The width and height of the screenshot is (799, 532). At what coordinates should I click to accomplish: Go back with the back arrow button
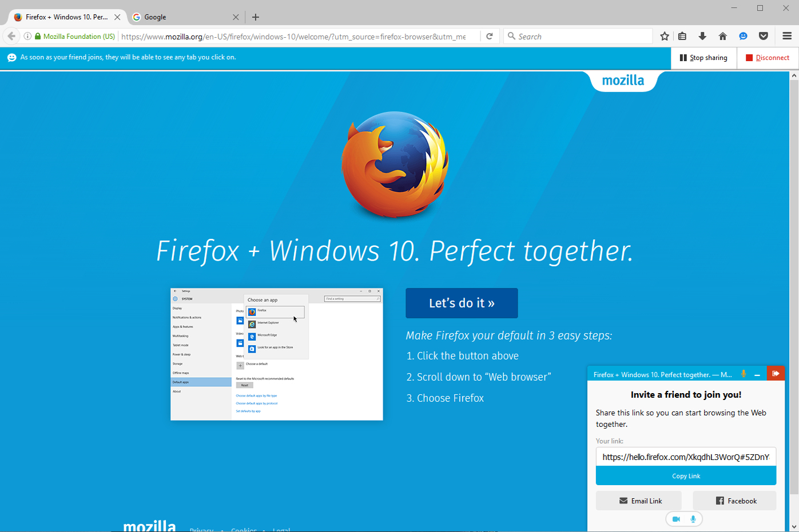pyautogui.click(x=11, y=36)
